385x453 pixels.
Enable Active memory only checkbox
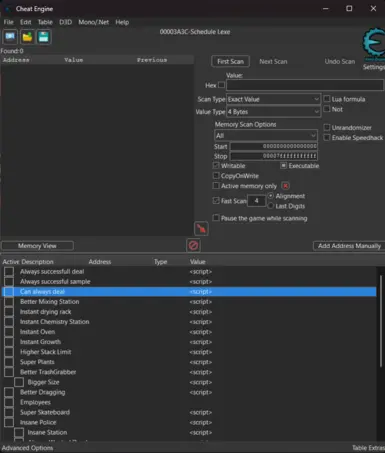pyautogui.click(x=216, y=185)
